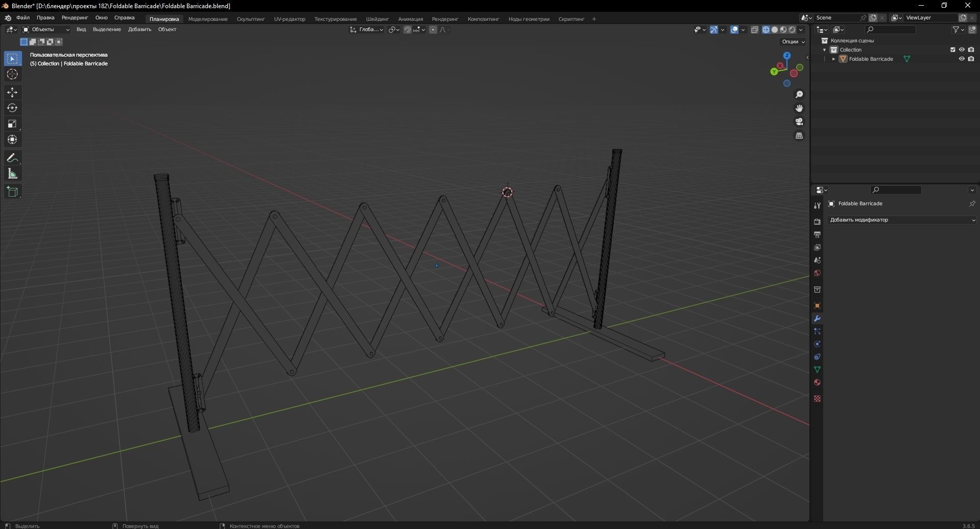The height and width of the screenshot is (529, 980).
Task: Click the viewport zoom magnifier icon
Action: pos(799,95)
